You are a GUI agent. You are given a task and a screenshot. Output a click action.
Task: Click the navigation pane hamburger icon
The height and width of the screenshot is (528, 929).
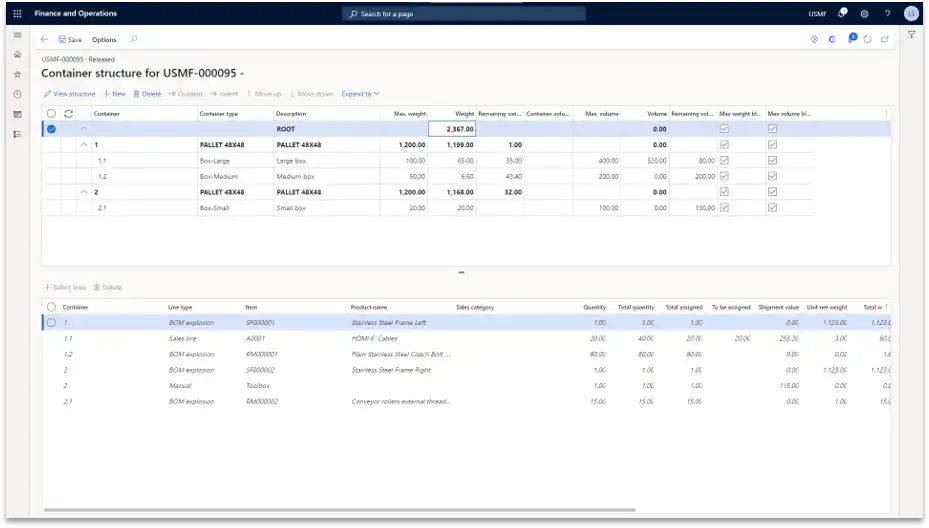point(17,35)
